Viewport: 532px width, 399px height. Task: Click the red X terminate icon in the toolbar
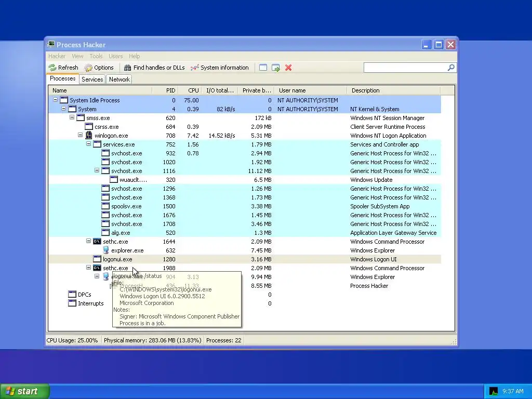pos(288,68)
